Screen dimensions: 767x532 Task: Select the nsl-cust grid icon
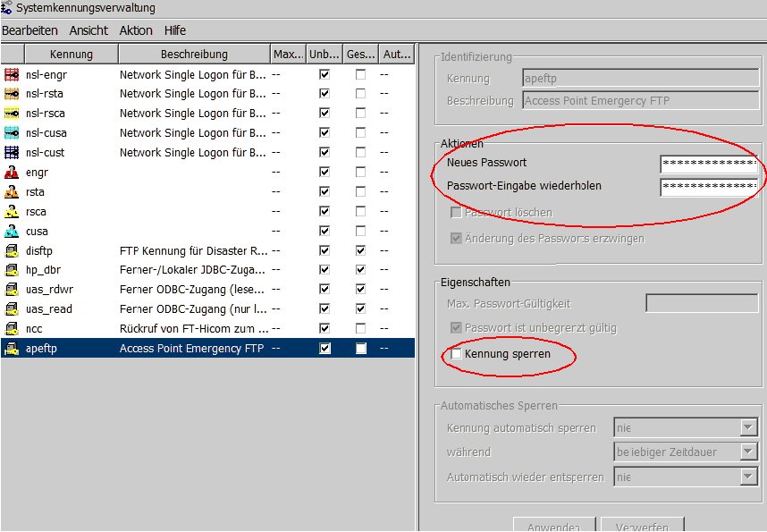12,152
